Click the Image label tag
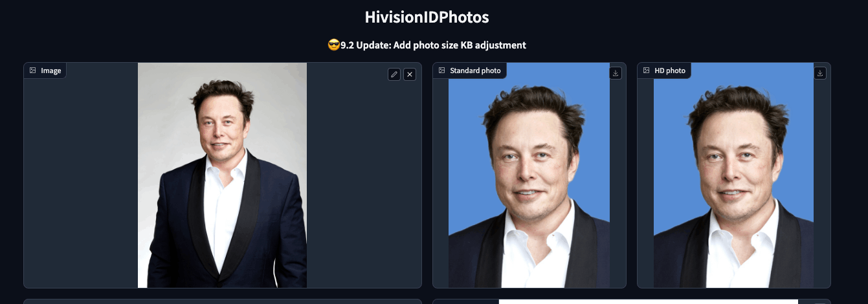Image resolution: width=868 pixels, height=304 pixels. [45, 71]
